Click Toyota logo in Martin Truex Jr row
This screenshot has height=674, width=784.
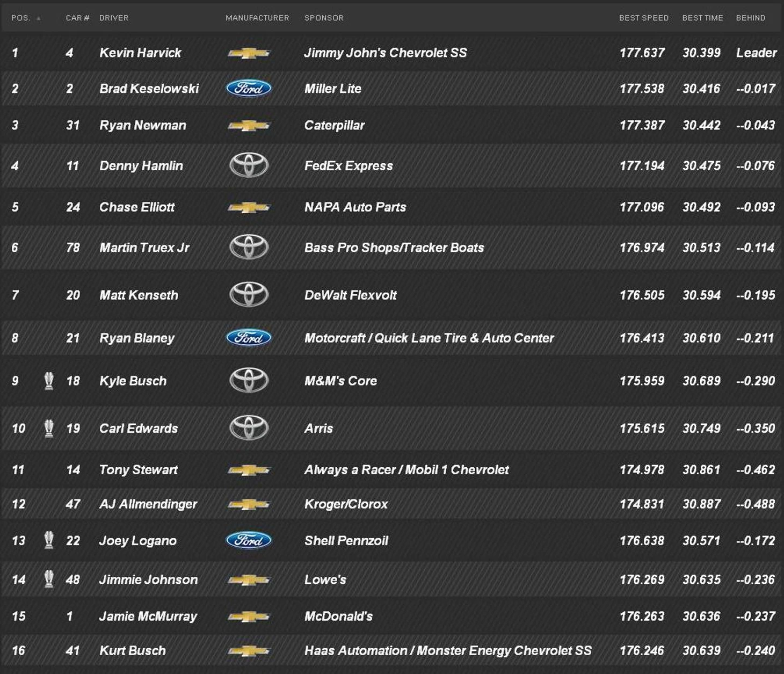coord(249,247)
